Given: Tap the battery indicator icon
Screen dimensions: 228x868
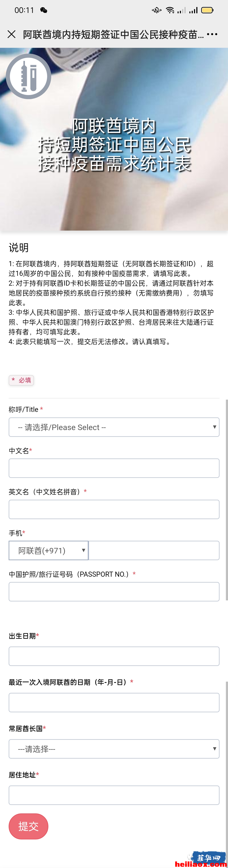Looking at the screenshot, I should 207,10.
